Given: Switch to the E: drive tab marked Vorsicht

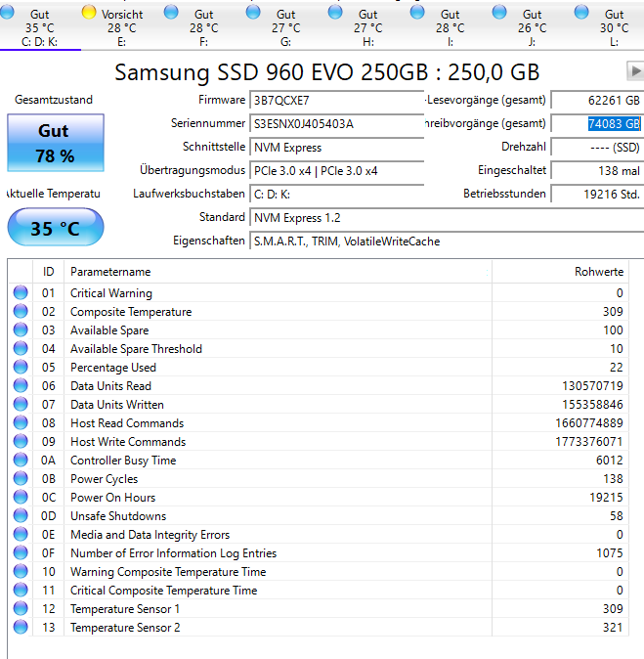Looking at the screenshot, I should pyautogui.click(x=122, y=27).
